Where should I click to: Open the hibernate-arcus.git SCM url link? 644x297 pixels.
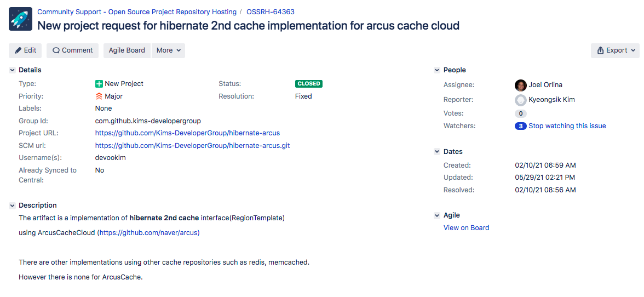(193, 145)
